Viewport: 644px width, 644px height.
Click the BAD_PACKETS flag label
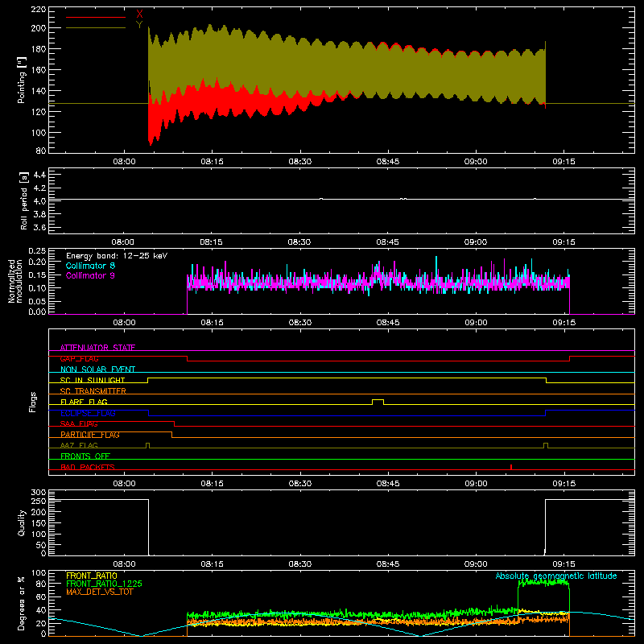[88, 467]
